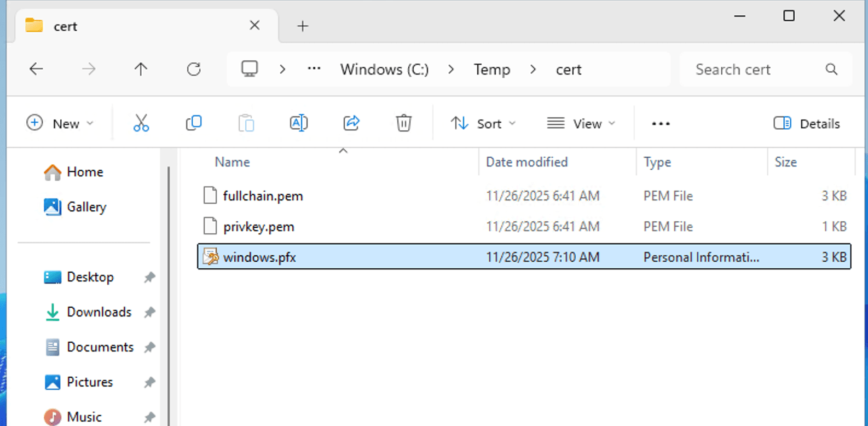Screen dimensions: 868x426
Task: Toggle the Details pane
Action: [807, 124]
